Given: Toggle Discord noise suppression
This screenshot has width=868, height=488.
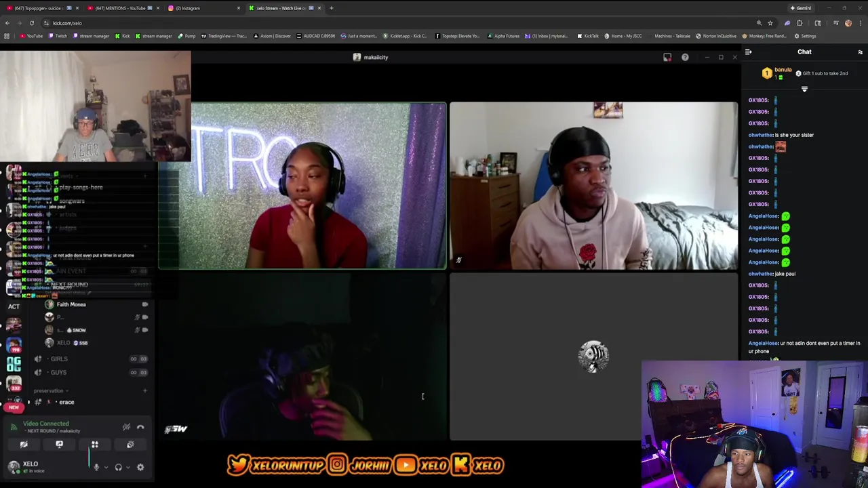Looking at the screenshot, I should coord(126,427).
